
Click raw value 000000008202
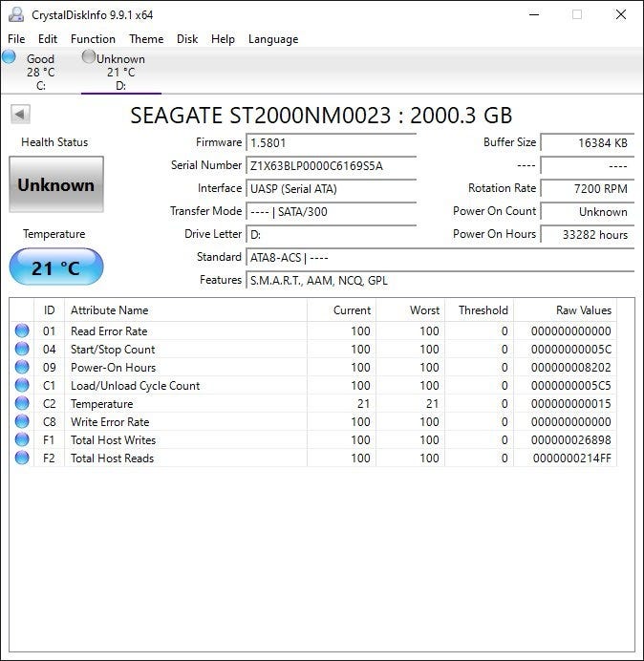click(571, 368)
